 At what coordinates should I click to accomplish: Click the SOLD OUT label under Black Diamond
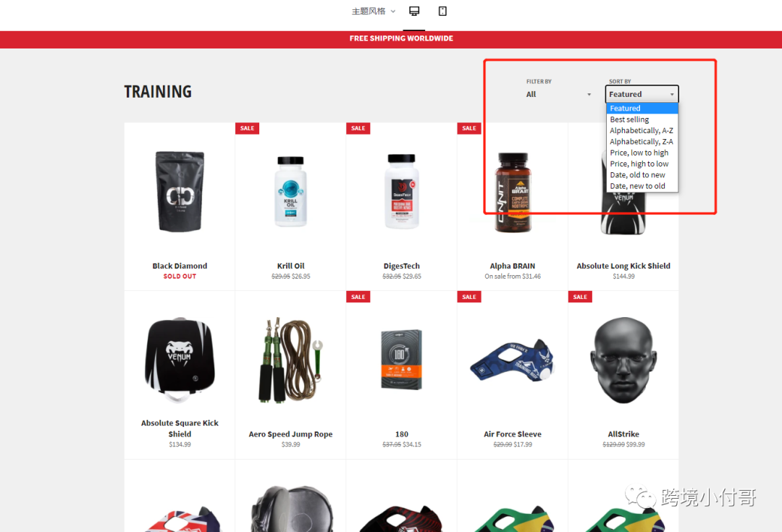coord(180,276)
